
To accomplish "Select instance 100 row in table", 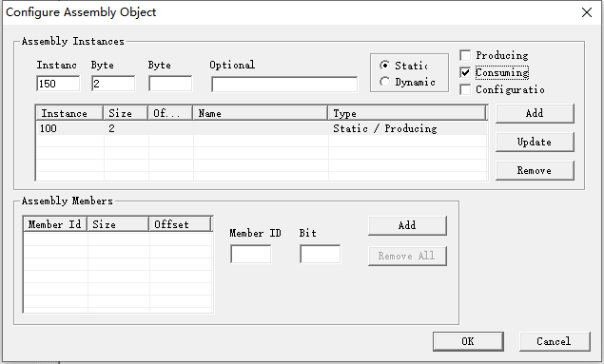I will pos(262,128).
